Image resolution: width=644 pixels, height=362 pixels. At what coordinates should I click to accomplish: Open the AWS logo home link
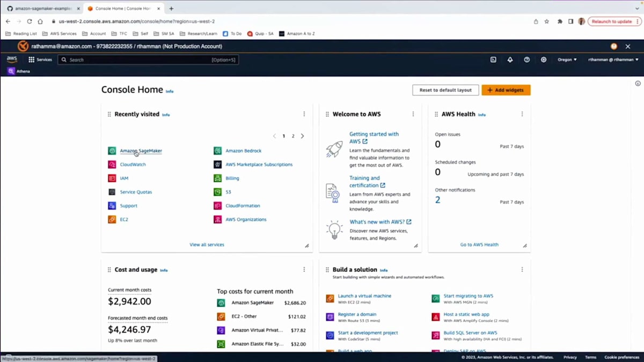12,60
